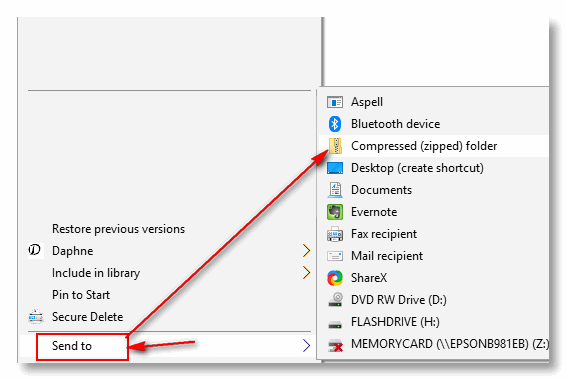Select Restore previous versions
The height and width of the screenshot is (380, 566).
click(x=118, y=229)
